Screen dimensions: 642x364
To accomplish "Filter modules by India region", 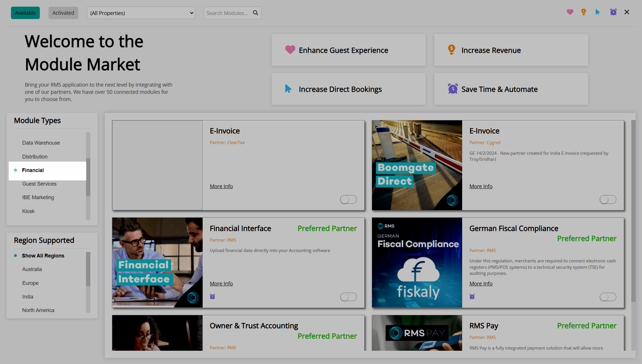I will [28, 297].
